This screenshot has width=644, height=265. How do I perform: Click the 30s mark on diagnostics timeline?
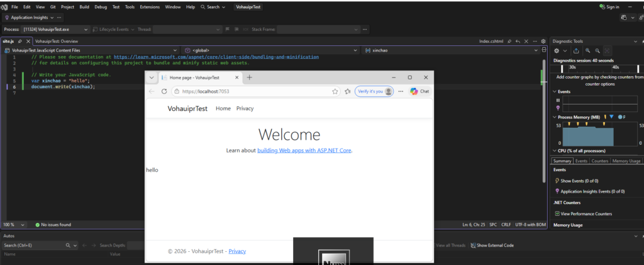coord(572,67)
